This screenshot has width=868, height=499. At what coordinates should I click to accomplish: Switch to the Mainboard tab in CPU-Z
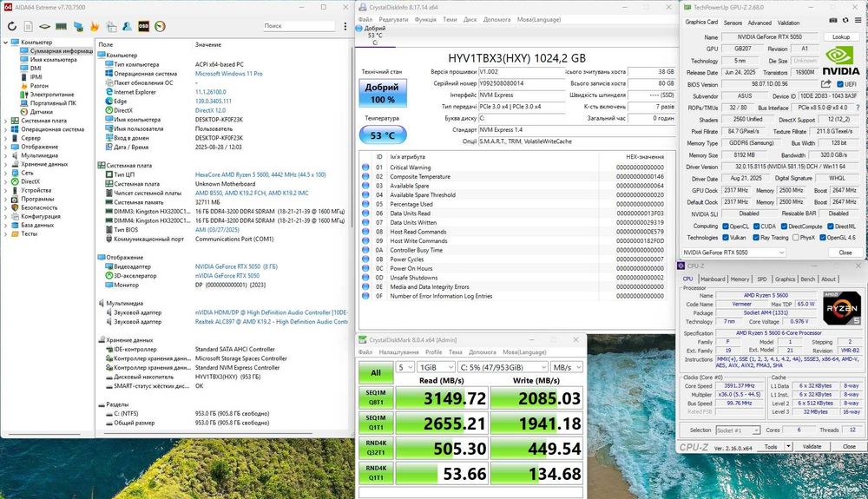tap(713, 279)
